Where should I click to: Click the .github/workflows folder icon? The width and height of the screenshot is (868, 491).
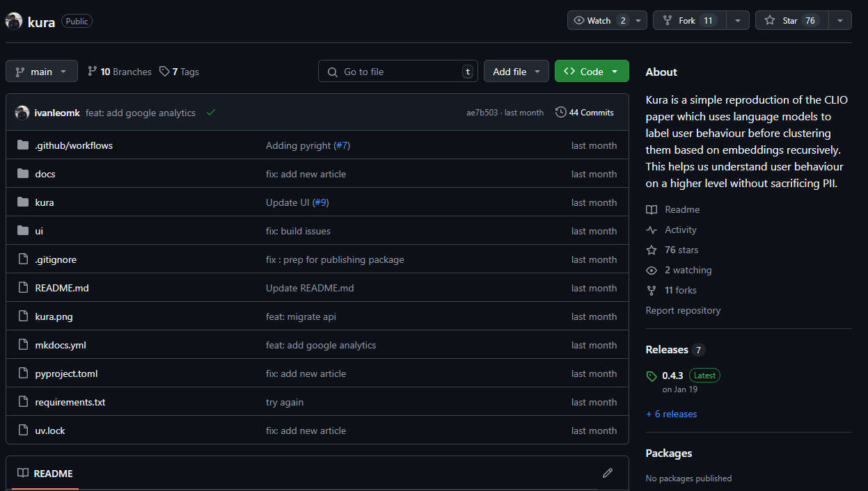[23, 145]
